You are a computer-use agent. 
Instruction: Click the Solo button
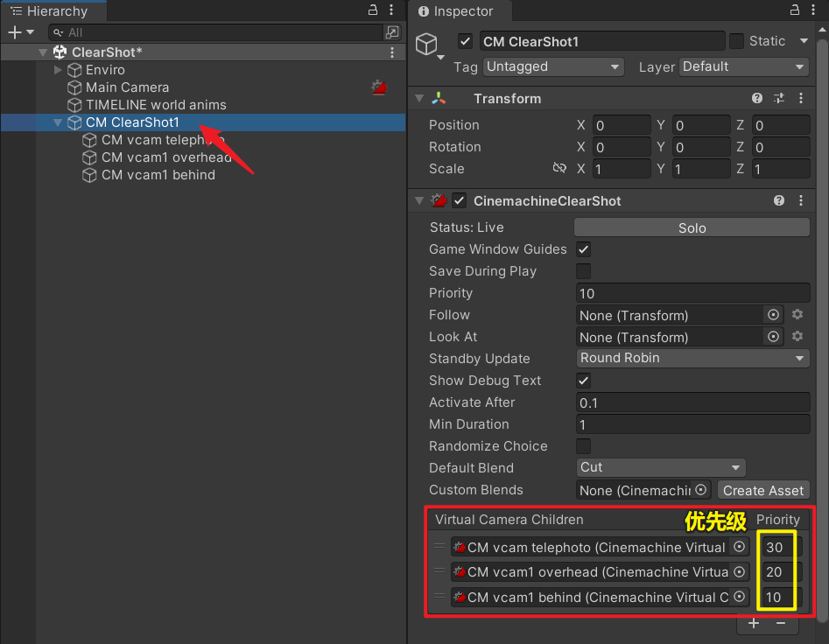(x=692, y=227)
